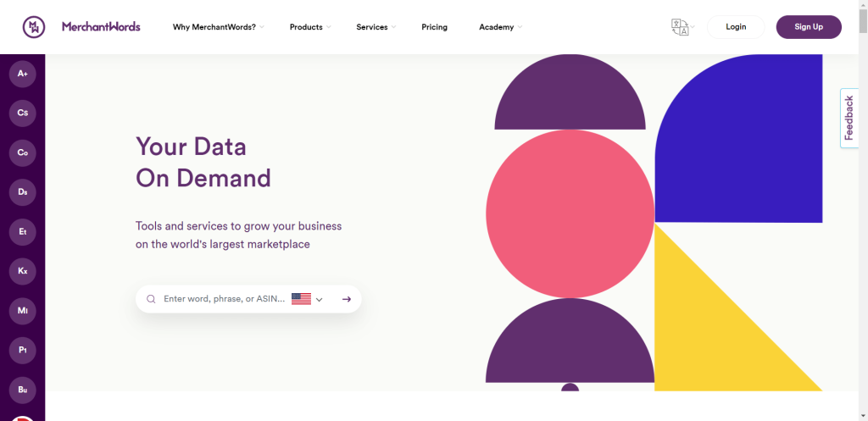Select the Ds sidebar icon
868x421 pixels.
pyautogui.click(x=23, y=192)
